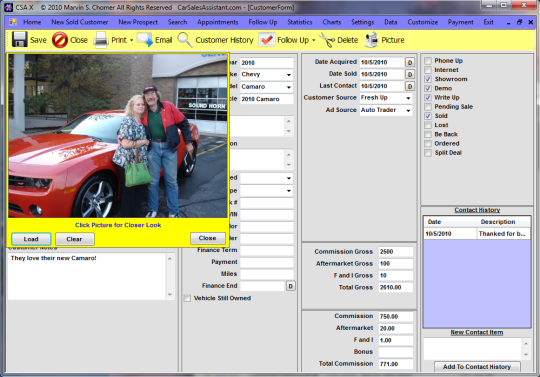Click the customer notes text area
Image resolution: width=540 pixels, height=377 pixels.
point(87,277)
